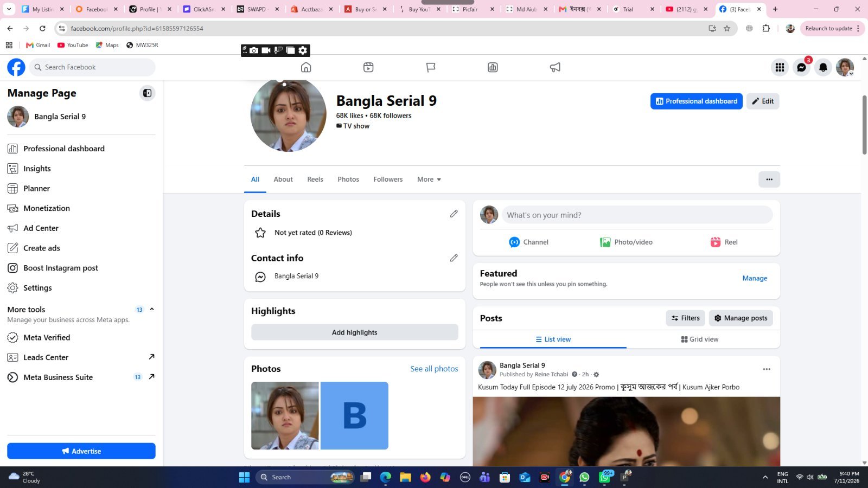
Task: Switch to the About tab
Action: [x=283, y=179]
